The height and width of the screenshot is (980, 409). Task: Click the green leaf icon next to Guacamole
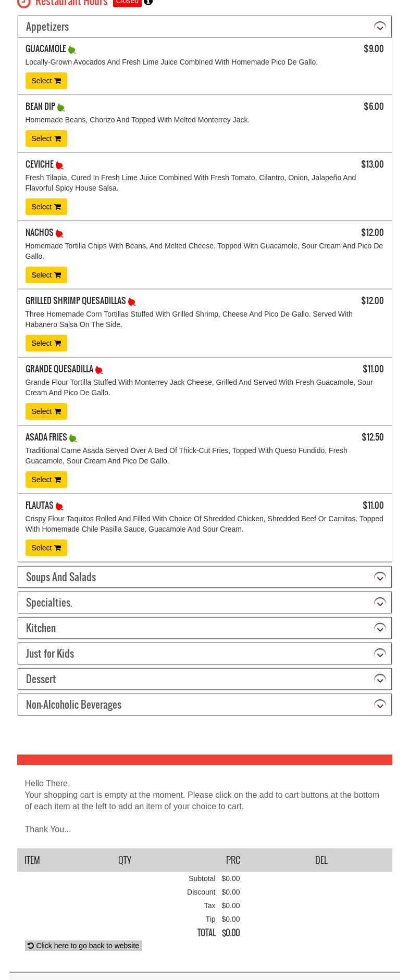click(x=72, y=50)
